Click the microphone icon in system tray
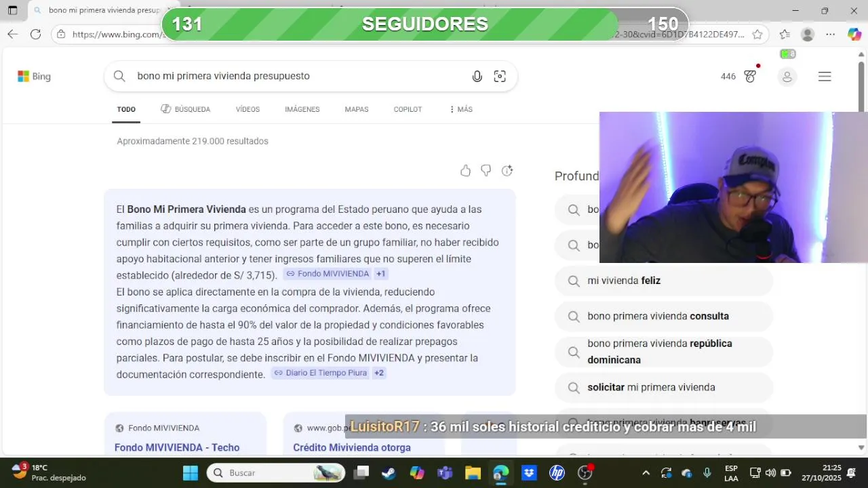Image resolution: width=868 pixels, height=488 pixels. (707, 472)
